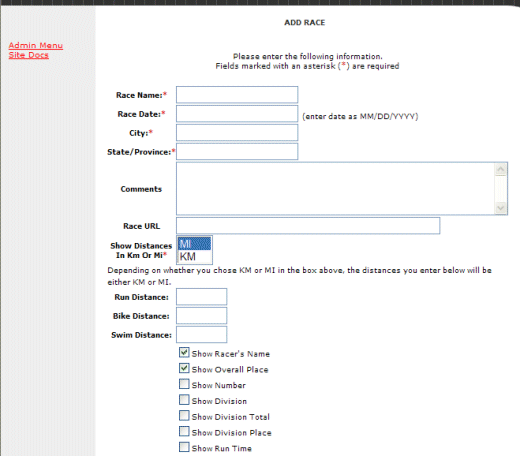Select KM in the distances list
Image resolution: width=520 pixels, height=456 pixels.
(194, 256)
